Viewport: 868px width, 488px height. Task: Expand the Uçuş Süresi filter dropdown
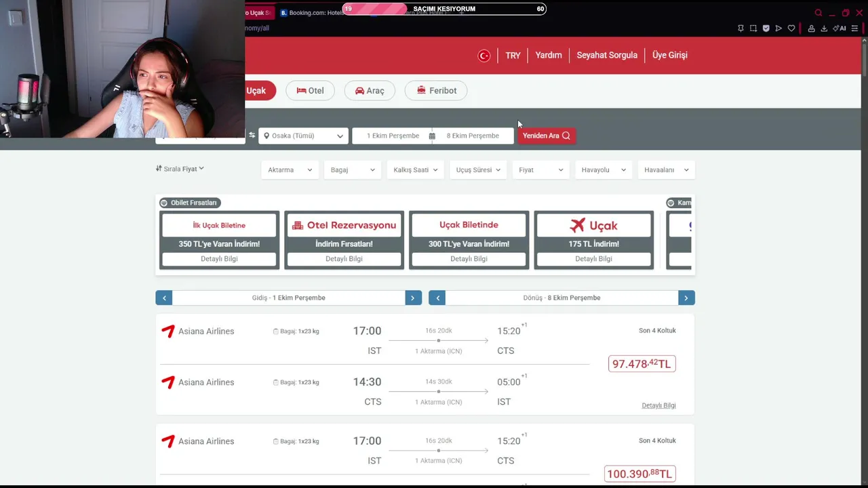coord(479,170)
